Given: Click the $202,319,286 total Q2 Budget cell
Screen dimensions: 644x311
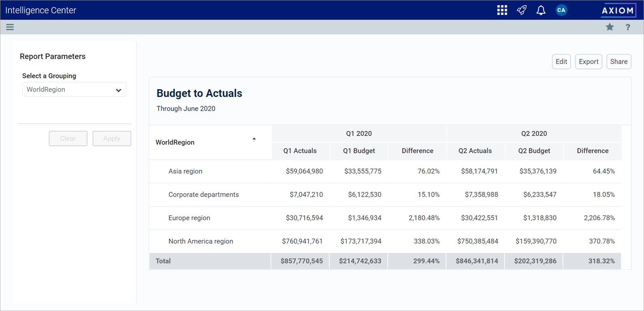Looking at the screenshot, I should (x=535, y=261).
